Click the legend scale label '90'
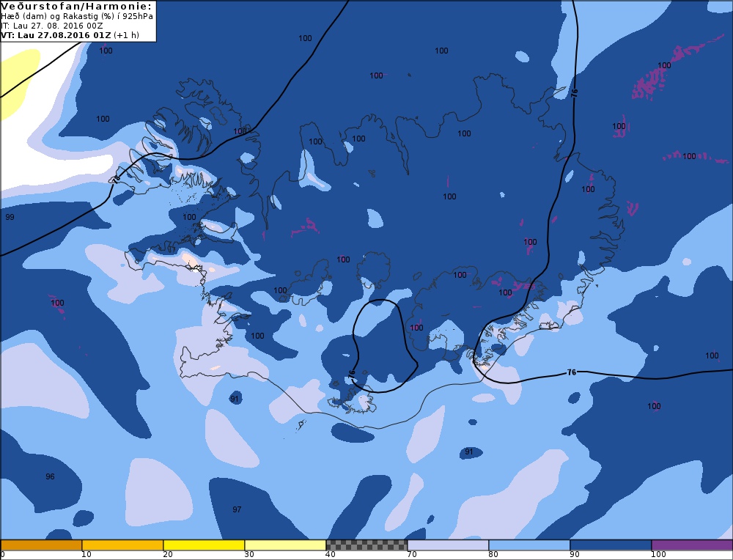Image resolution: width=733 pixels, height=560 pixels. click(574, 554)
